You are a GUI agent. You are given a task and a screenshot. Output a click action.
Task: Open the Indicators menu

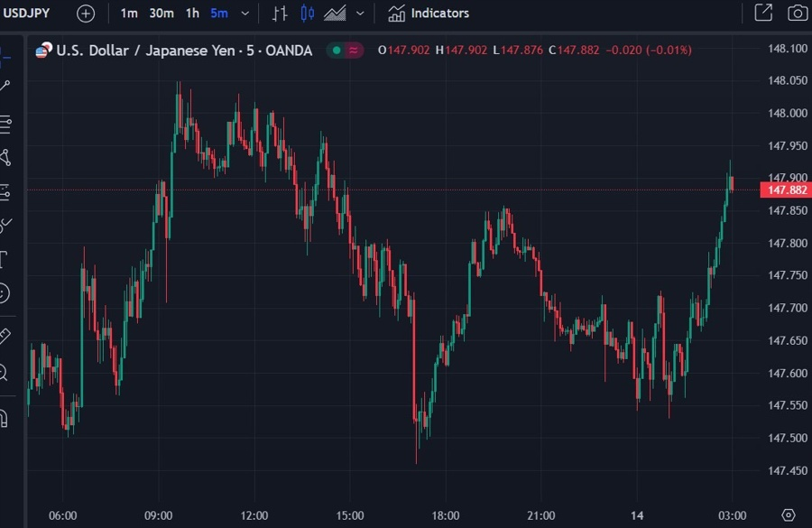click(x=429, y=13)
